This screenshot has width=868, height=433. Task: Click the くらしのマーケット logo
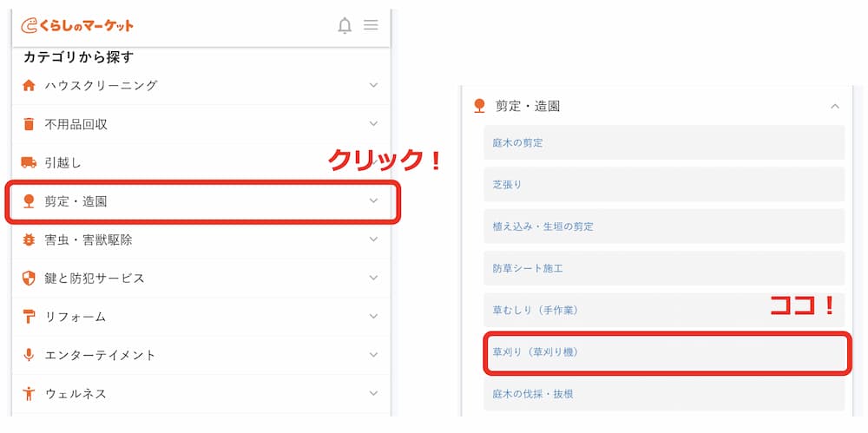77,25
